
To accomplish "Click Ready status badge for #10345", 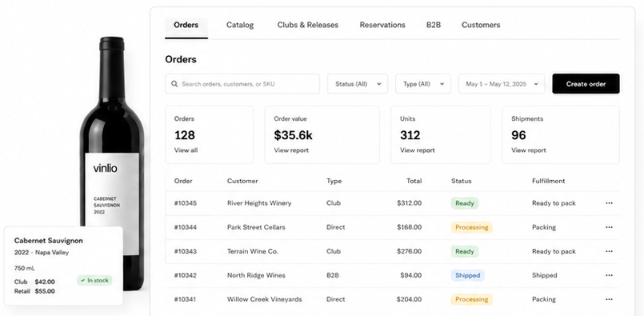I will tap(465, 203).
